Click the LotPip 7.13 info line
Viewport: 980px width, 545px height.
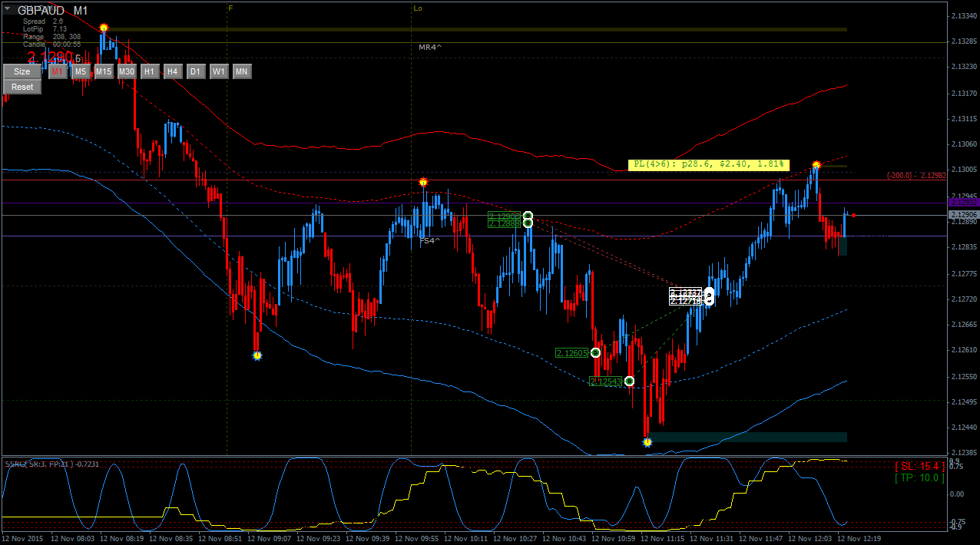(45, 29)
